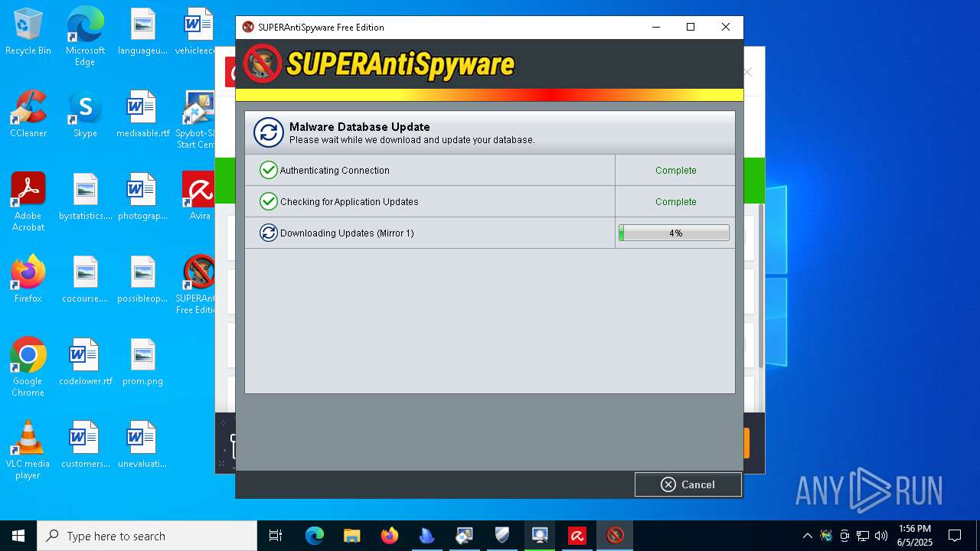
Task: Select the mediaable.rtf desktop file
Action: coord(142,115)
